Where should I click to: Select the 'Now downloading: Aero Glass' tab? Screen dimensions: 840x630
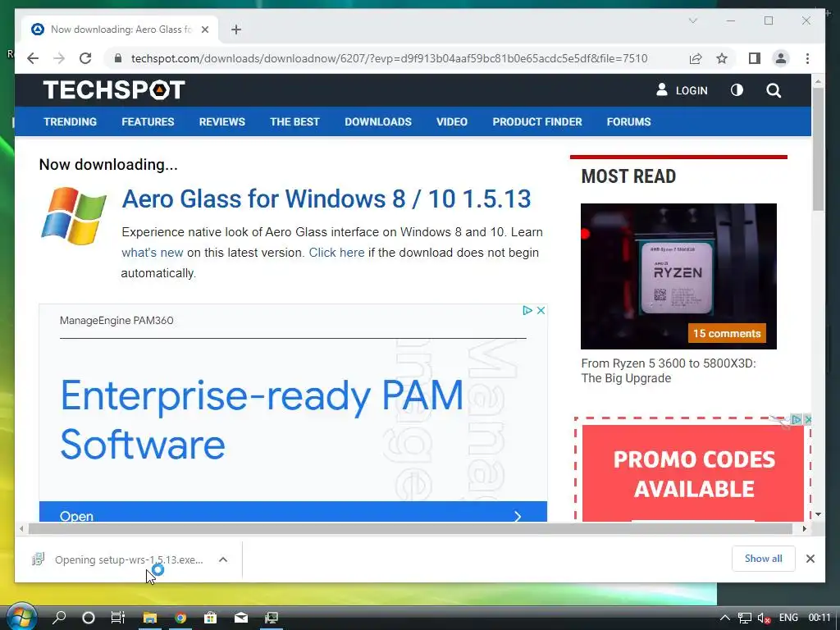coord(121,30)
